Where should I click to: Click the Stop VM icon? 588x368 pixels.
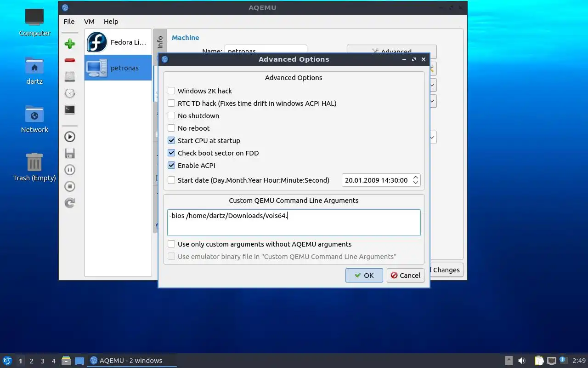click(x=70, y=186)
